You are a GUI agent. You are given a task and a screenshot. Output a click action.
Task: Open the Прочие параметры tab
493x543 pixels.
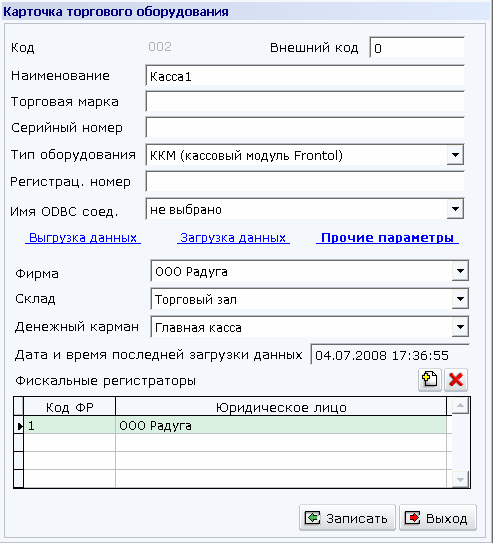click(x=387, y=238)
